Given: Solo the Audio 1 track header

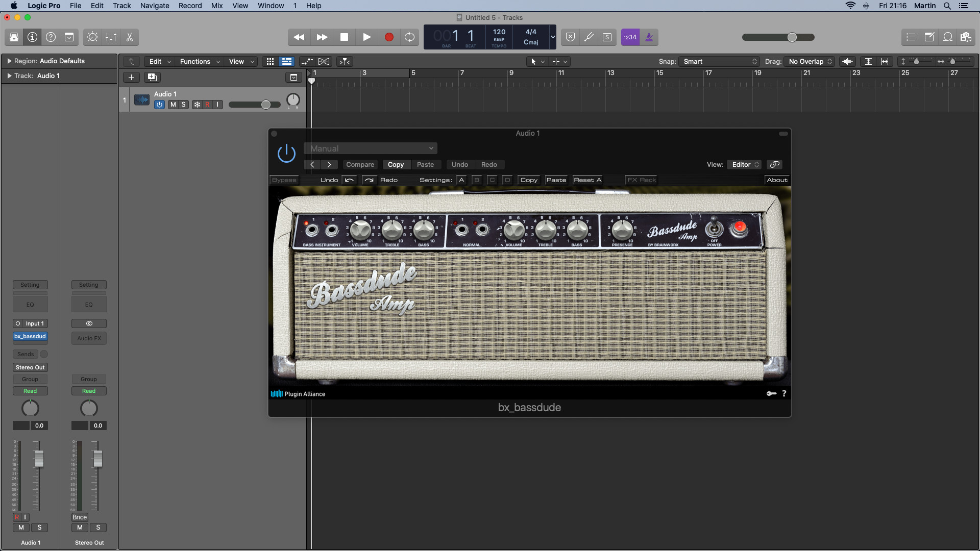Looking at the screenshot, I should [183, 105].
